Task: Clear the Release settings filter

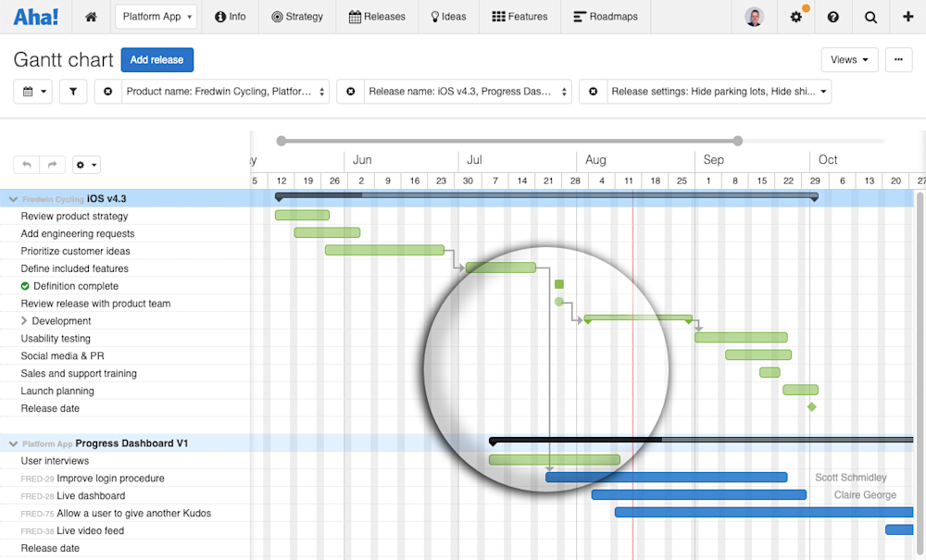Action: coord(594,91)
